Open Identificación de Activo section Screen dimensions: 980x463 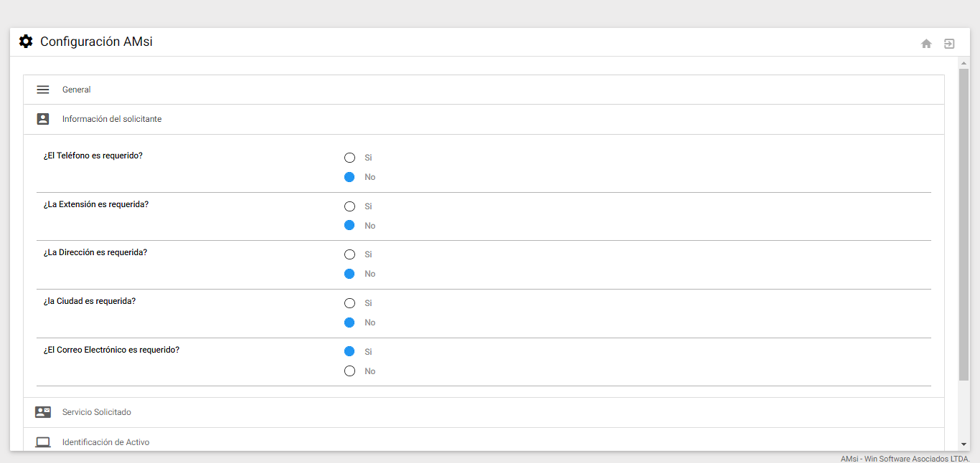(x=106, y=442)
